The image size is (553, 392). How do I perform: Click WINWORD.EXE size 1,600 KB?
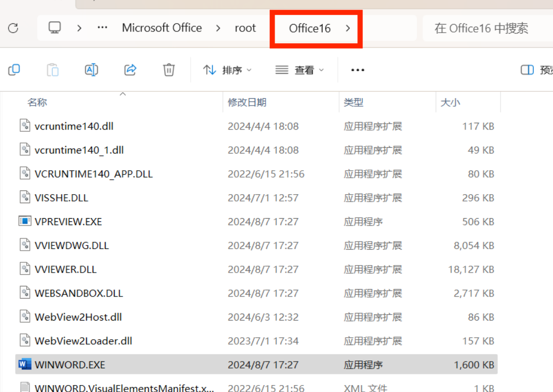(474, 365)
